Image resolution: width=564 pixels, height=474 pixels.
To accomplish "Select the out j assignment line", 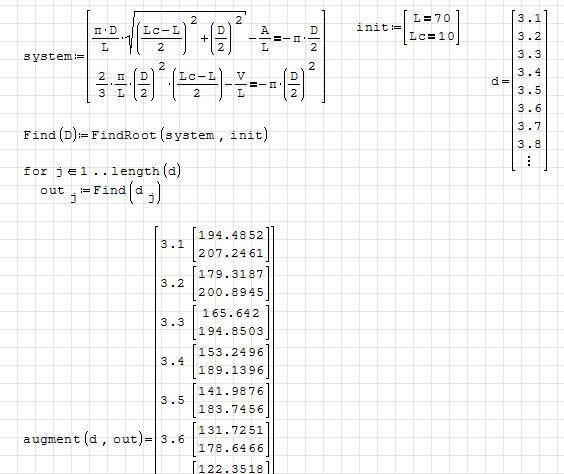I will point(100,193).
